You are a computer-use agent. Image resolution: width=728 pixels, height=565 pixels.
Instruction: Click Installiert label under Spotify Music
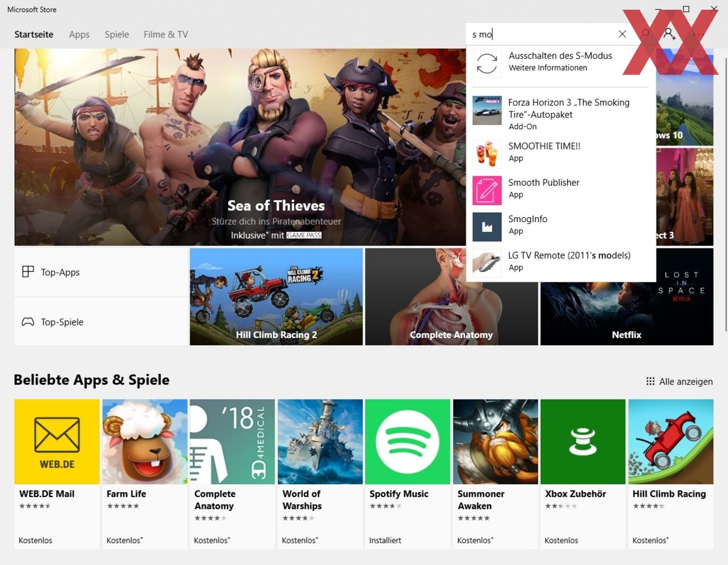coord(385,540)
